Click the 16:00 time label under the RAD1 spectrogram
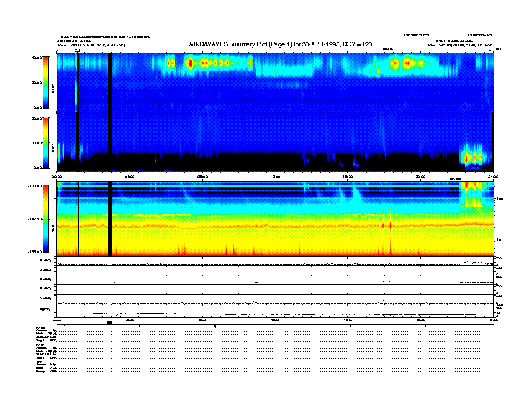The width and height of the screenshot is (532, 411). (348, 177)
